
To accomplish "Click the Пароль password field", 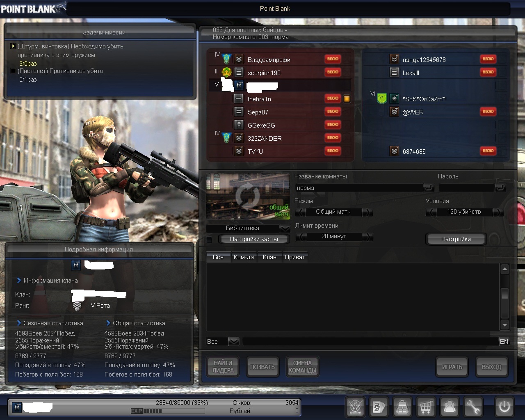I will 467,188.
